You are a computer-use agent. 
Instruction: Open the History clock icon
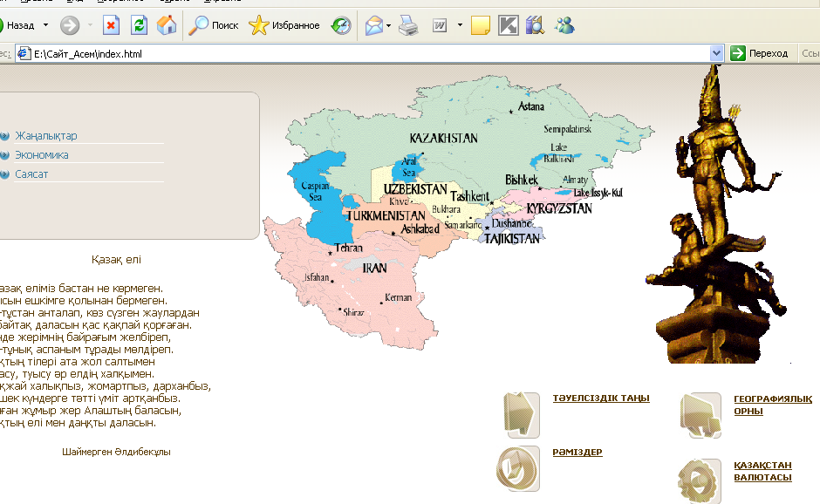coord(341,25)
